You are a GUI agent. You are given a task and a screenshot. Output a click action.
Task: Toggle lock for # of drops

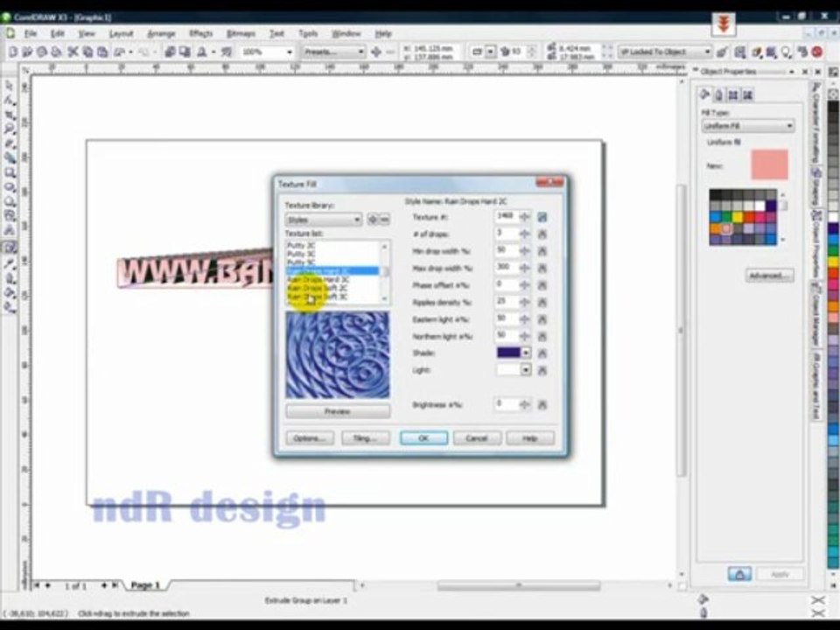coord(542,234)
